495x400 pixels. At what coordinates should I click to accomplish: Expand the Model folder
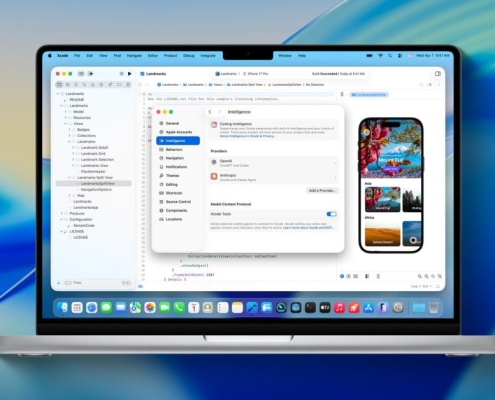65,112
